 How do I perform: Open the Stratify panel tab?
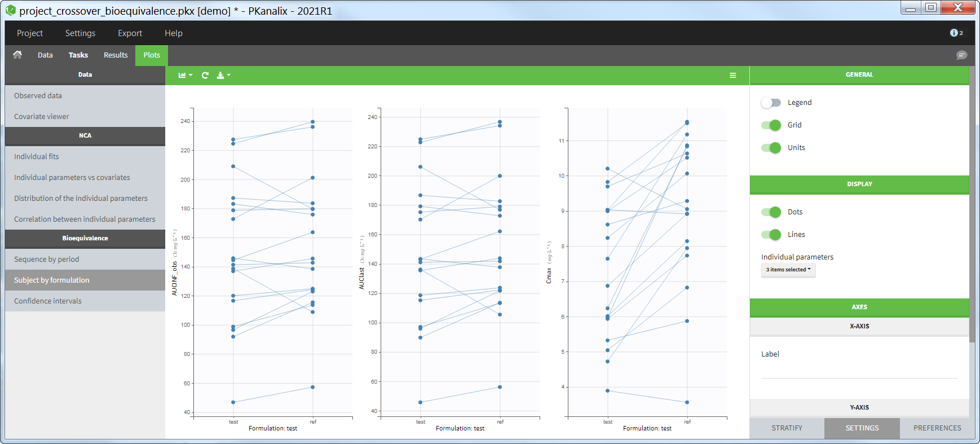point(787,428)
